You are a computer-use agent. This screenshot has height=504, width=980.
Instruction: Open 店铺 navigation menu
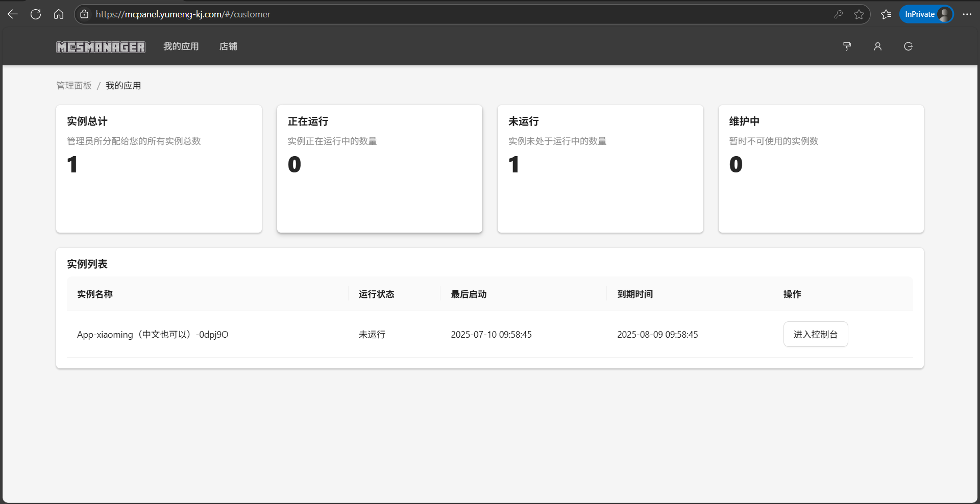click(x=228, y=46)
